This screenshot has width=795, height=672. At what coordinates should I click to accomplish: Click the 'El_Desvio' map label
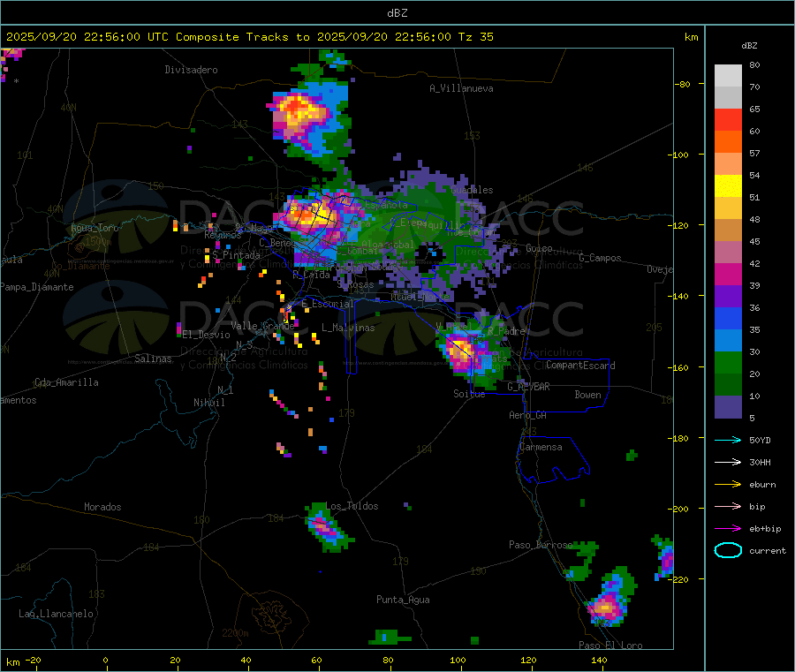point(207,335)
